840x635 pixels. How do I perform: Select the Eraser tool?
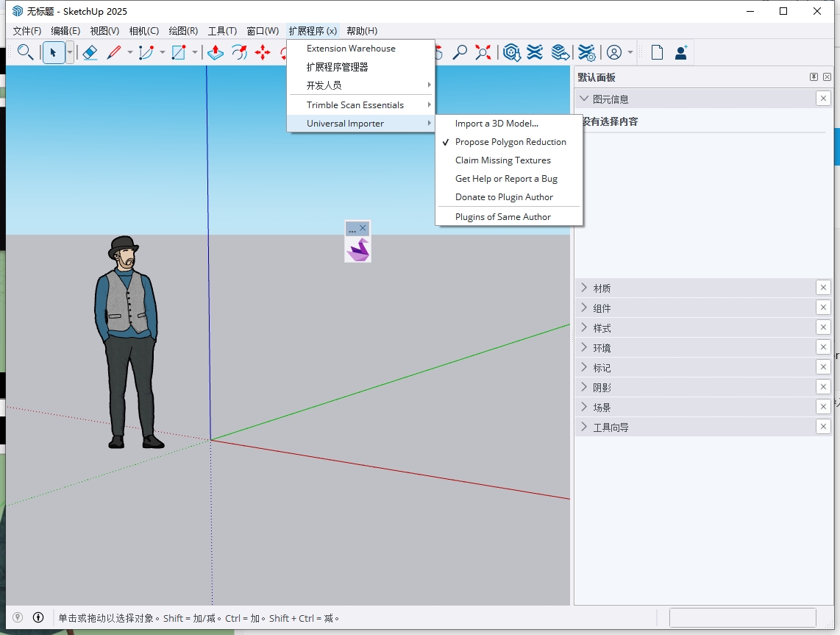coord(90,52)
